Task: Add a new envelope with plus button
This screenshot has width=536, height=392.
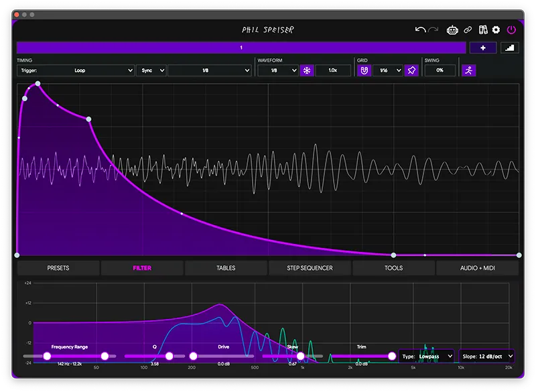Action: tap(483, 48)
